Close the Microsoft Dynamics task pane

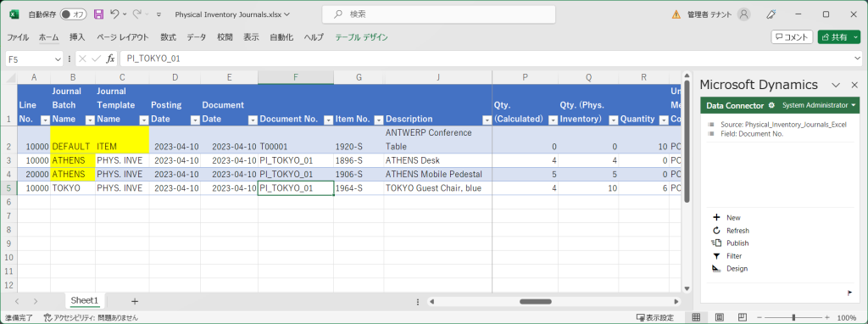[854, 85]
